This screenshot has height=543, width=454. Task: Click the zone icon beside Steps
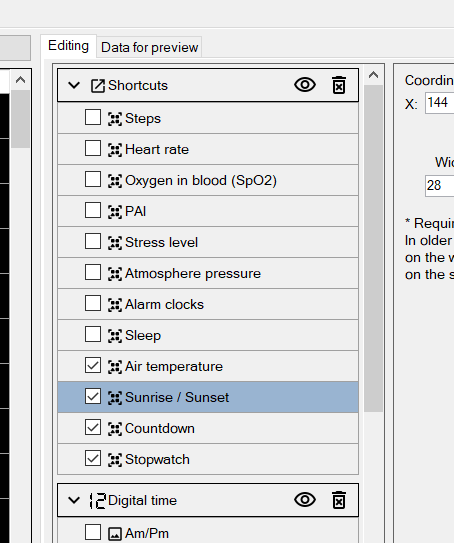coord(115,119)
